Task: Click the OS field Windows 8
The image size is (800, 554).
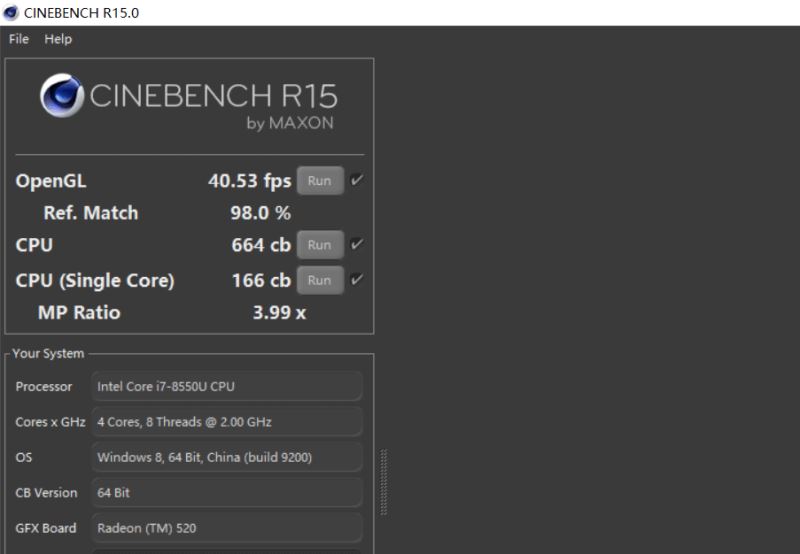Action: pyautogui.click(x=227, y=457)
